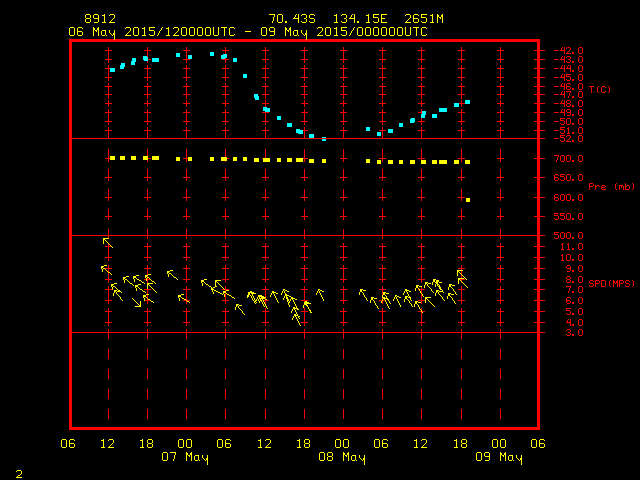Click the 5.0 wind speed tick label
The image size is (640, 480).
tap(574, 312)
